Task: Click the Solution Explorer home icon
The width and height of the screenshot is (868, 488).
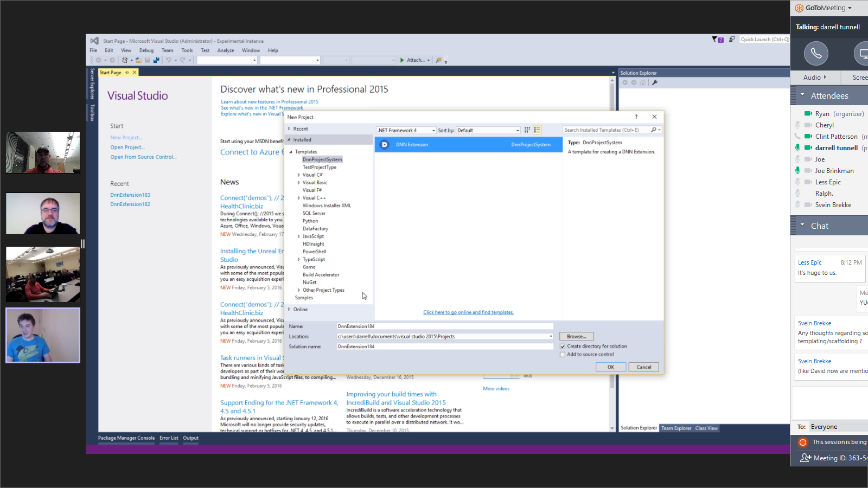Action: point(643,82)
